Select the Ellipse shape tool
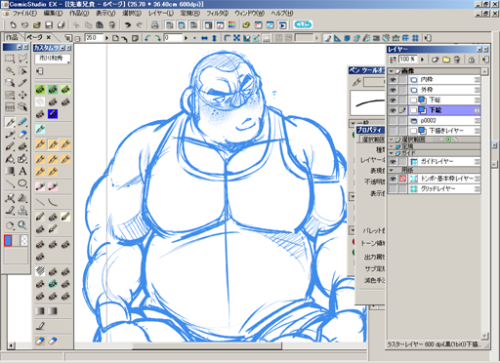The height and width of the screenshot is (363, 500). (22, 183)
